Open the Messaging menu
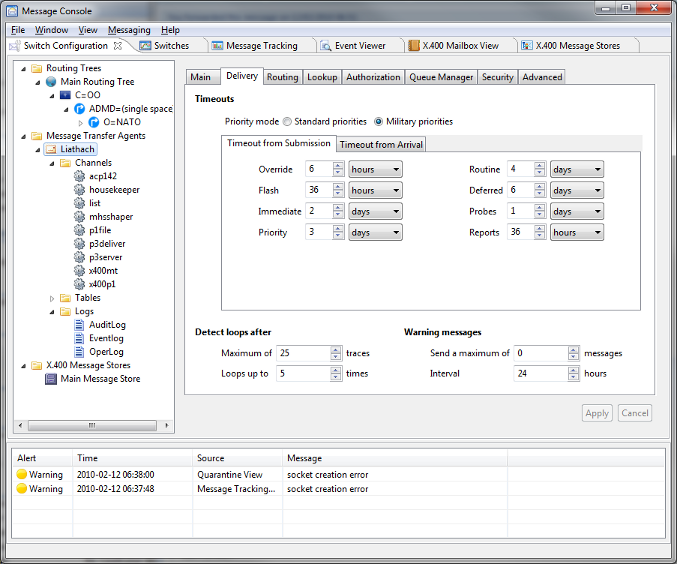The image size is (677, 564). coord(129,30)
